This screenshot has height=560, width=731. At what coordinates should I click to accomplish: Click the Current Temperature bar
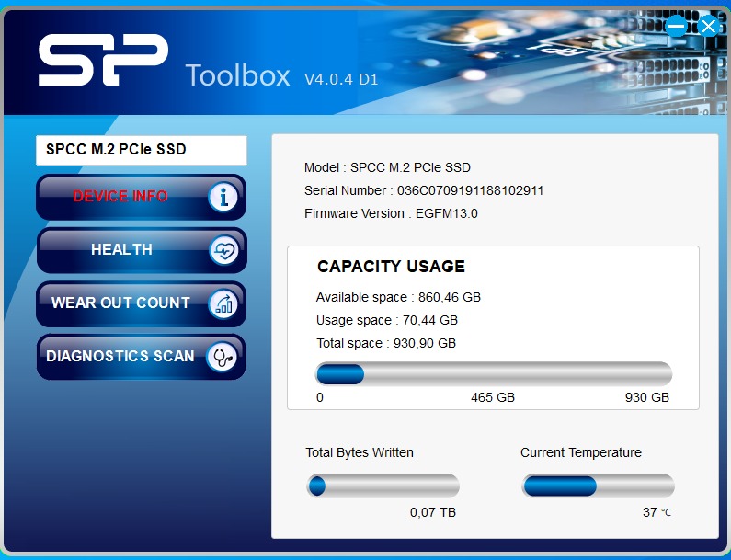click(599, 486)
